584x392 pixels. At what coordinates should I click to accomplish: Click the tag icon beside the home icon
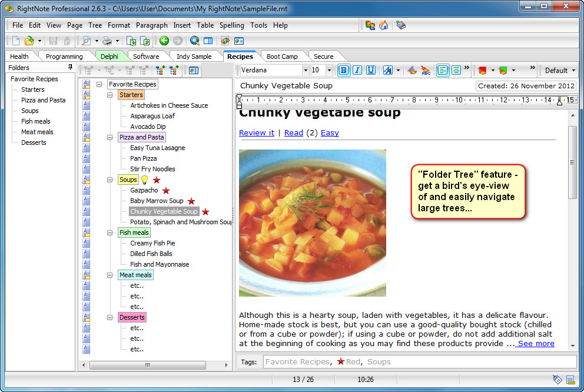[x=401, y=25]
